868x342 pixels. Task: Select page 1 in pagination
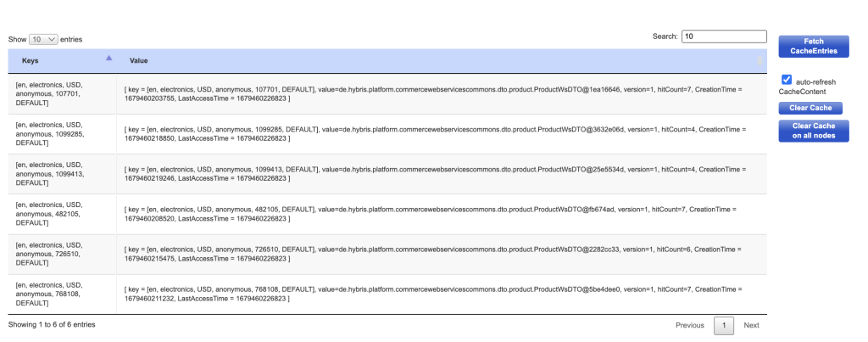pos(723,325)
